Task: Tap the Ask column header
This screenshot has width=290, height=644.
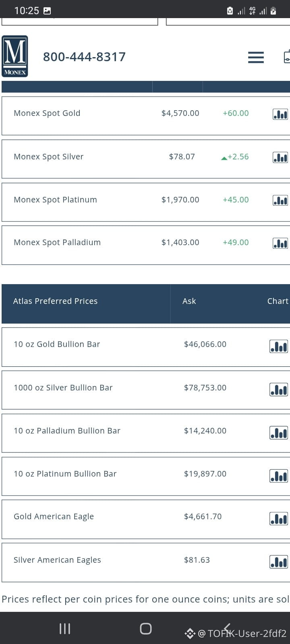Action: tap(189, 301)
